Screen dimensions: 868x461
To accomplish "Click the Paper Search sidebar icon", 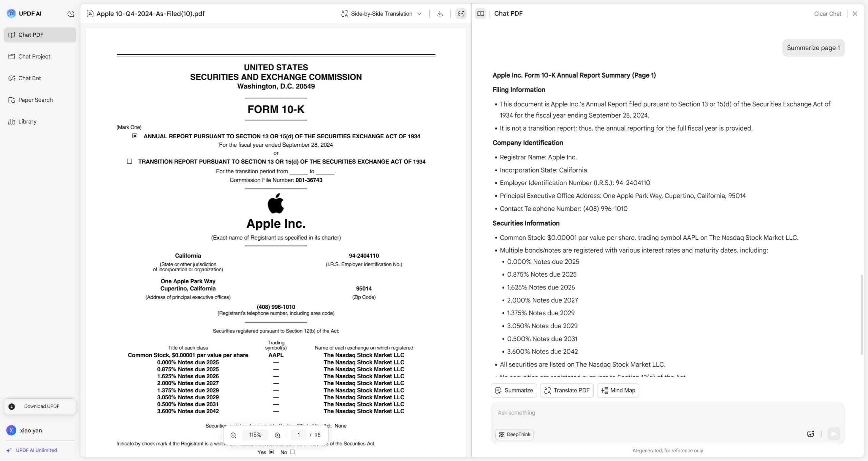I will click(12, 100).
